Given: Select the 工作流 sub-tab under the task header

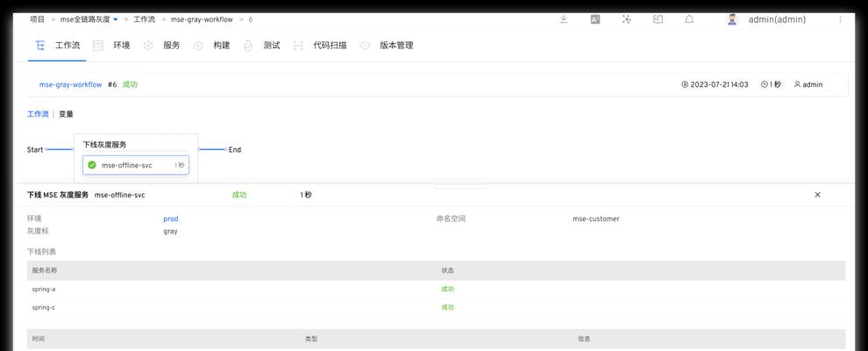Looking at the screenshot, I should tap(38, 114).
